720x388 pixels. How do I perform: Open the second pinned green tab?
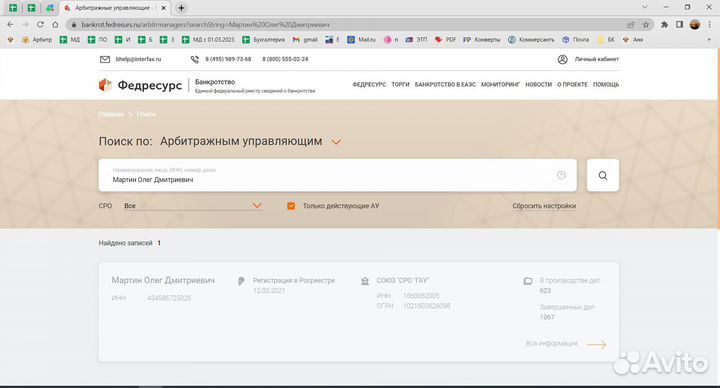(31, 8)
